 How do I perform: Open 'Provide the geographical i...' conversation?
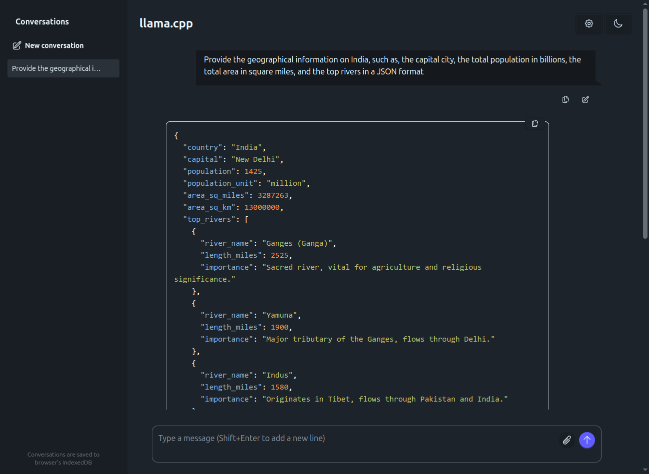click(62, 68)
